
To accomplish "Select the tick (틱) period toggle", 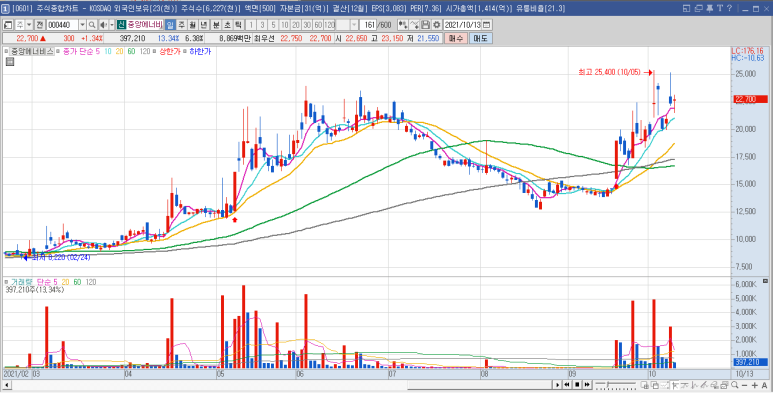I will 238,25.
